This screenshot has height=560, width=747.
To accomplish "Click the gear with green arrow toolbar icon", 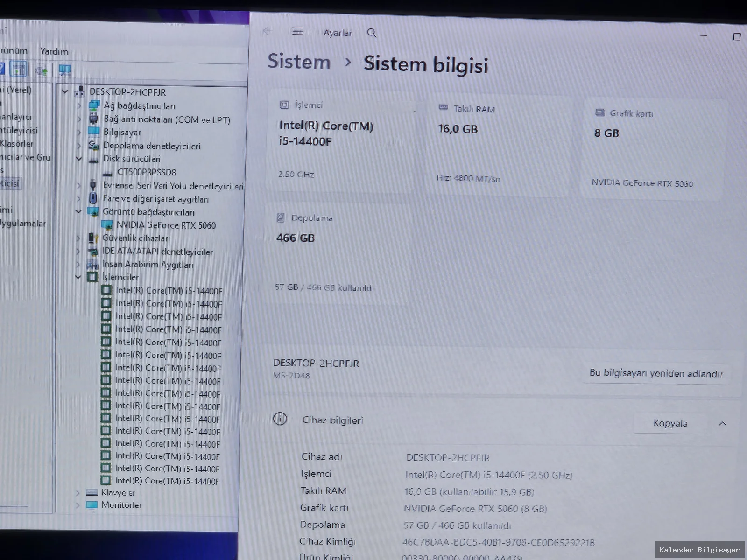I will tap(42, 70).
